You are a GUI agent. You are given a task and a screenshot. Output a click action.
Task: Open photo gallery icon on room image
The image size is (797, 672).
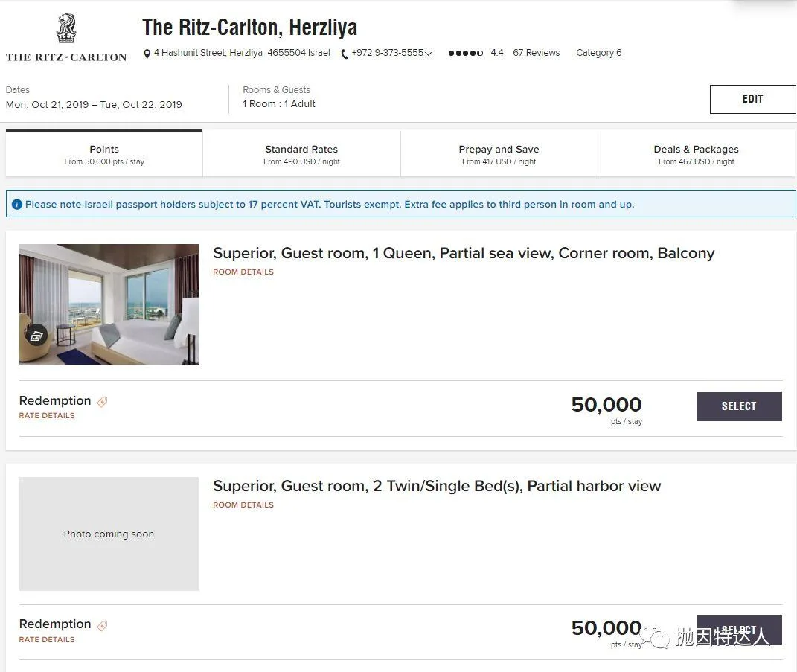click(36, 335)
